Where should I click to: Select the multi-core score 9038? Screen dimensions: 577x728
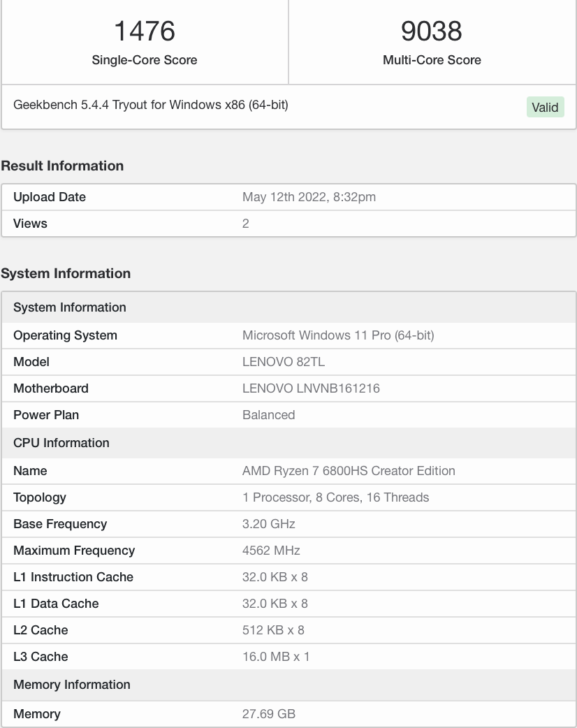[x=432, y=31]
